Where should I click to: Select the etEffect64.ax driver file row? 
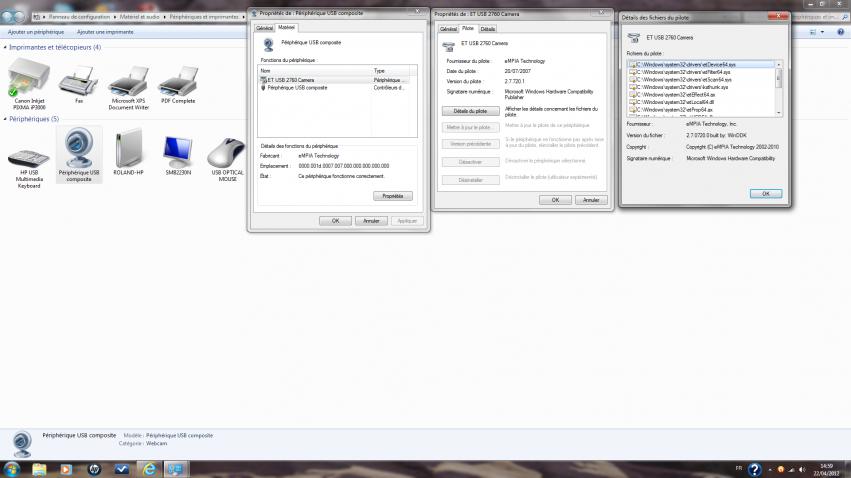click(x=701, y=95)
